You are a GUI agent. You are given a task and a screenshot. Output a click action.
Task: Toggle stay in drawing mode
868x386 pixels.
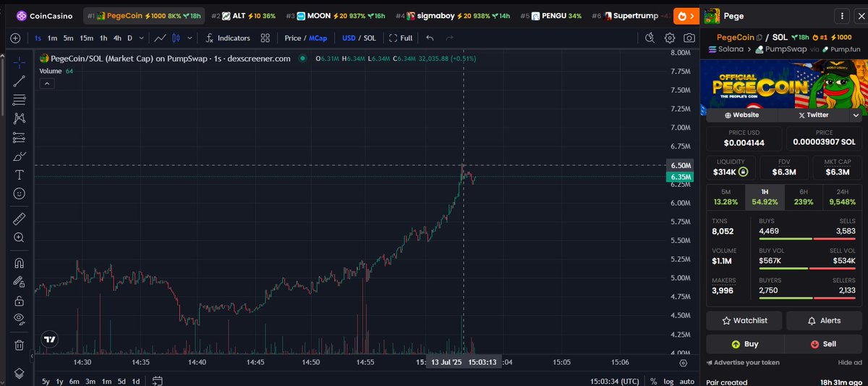coord(20,282)
